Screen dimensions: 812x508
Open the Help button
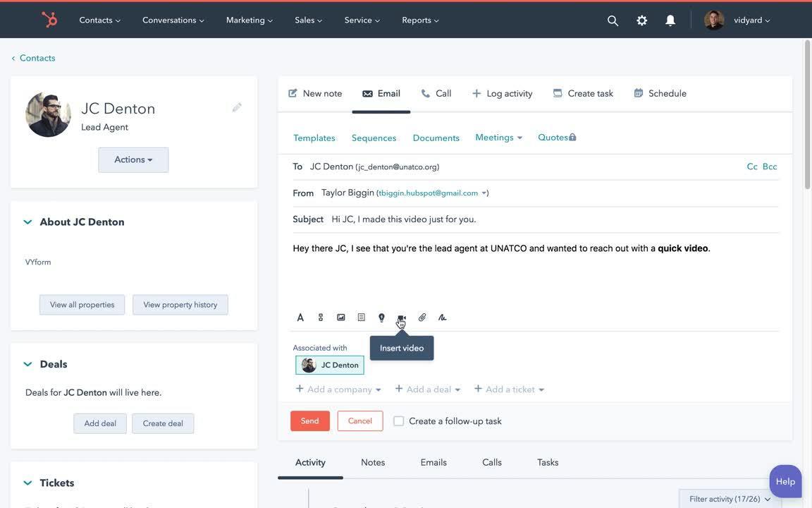(785, 482)
